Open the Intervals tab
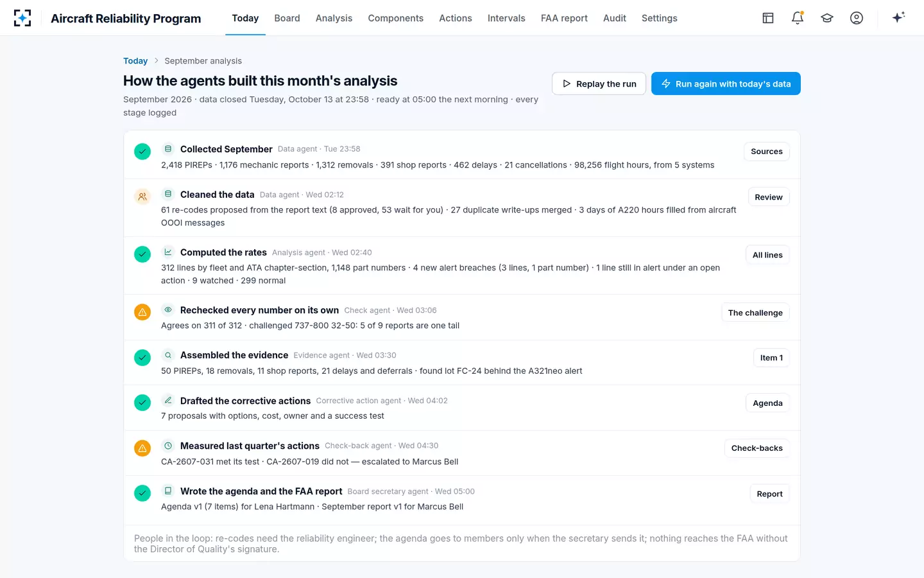The image size is (924, 578). (x=506, y=18)
